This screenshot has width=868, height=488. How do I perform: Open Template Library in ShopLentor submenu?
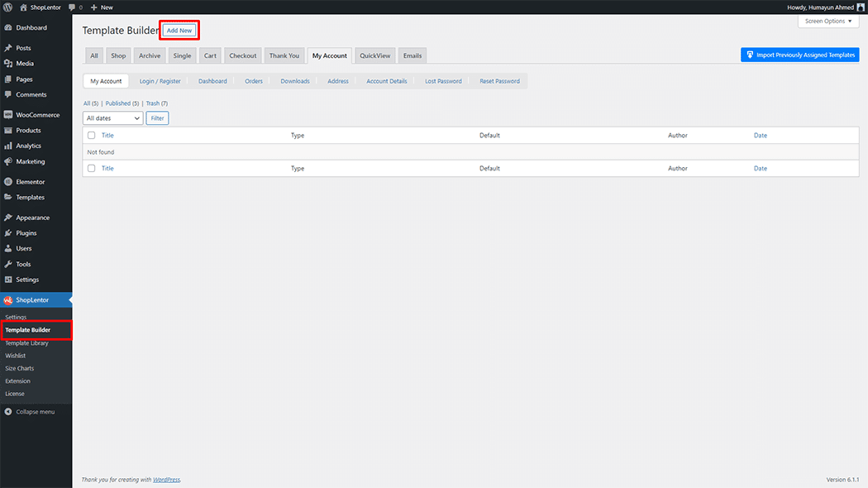coord(27,343)
